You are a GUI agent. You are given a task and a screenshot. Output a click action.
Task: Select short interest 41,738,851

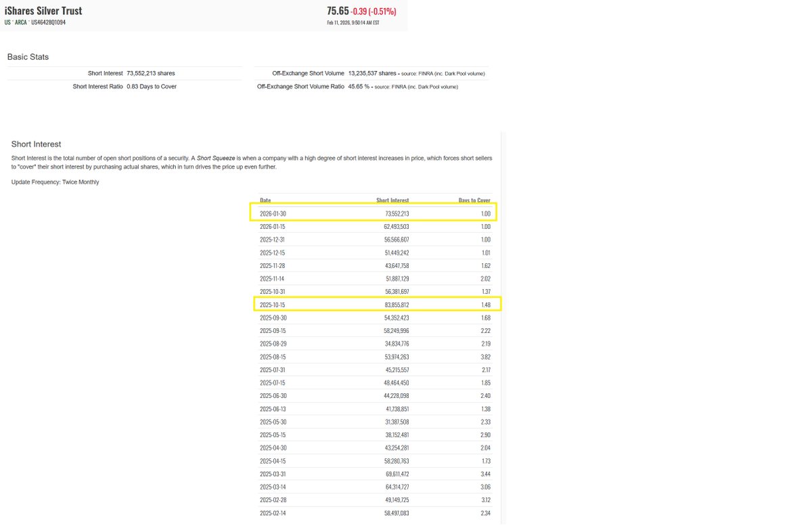pyautogui.click(x=396, y=410)
